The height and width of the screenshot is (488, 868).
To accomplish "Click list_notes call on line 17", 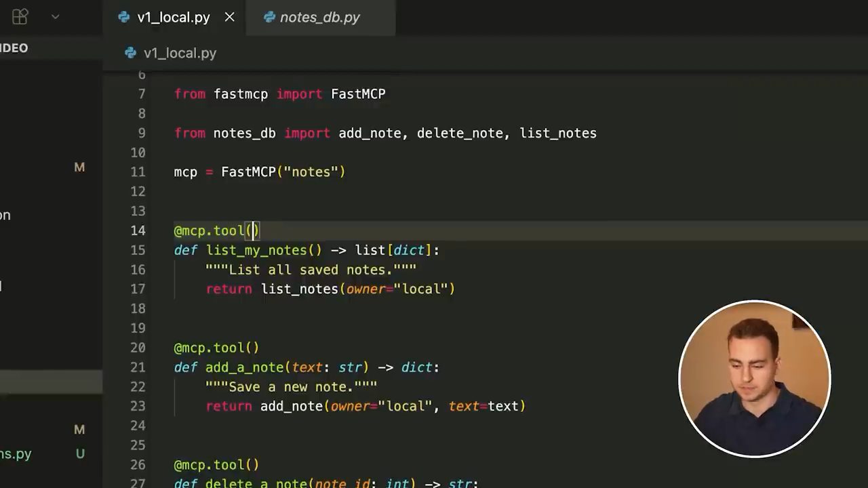I will [299, 289].
